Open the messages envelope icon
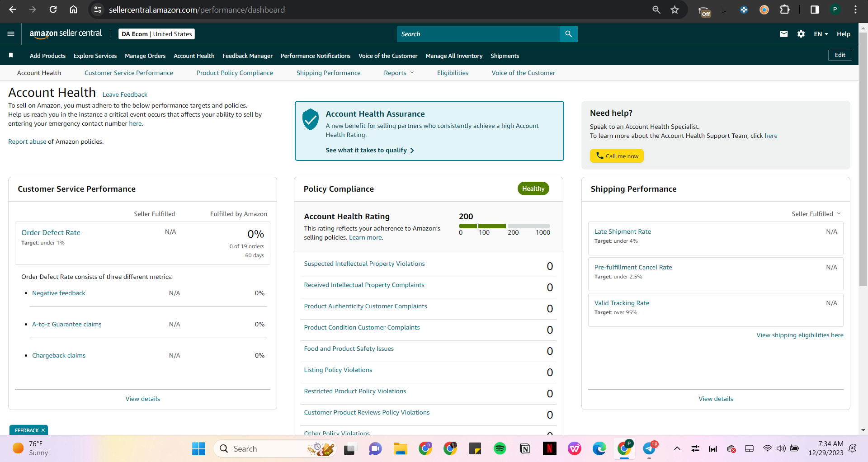 click(784, 34)
